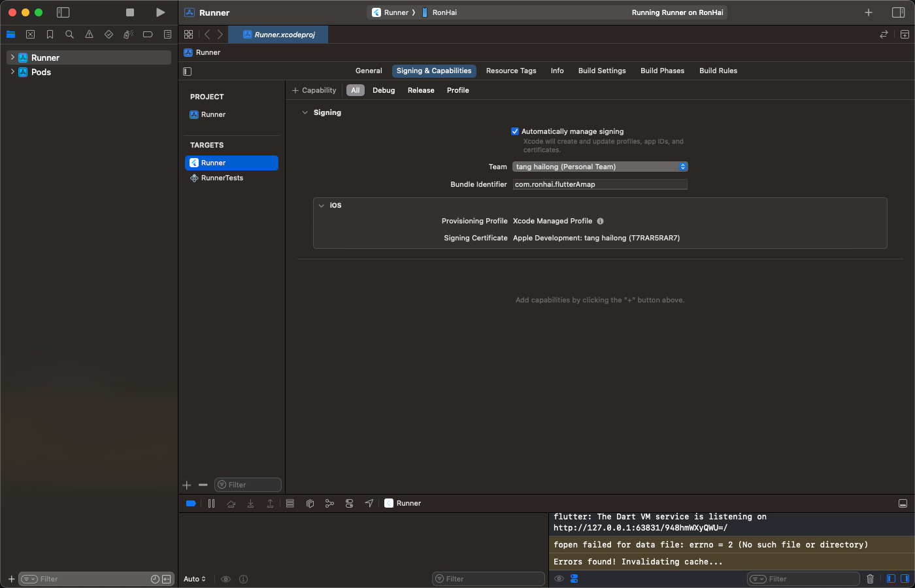Image resolution: width=915 pixels, height=588 pixels.
Task: Switch to the Build Settings tab
Action: [602, 71]
